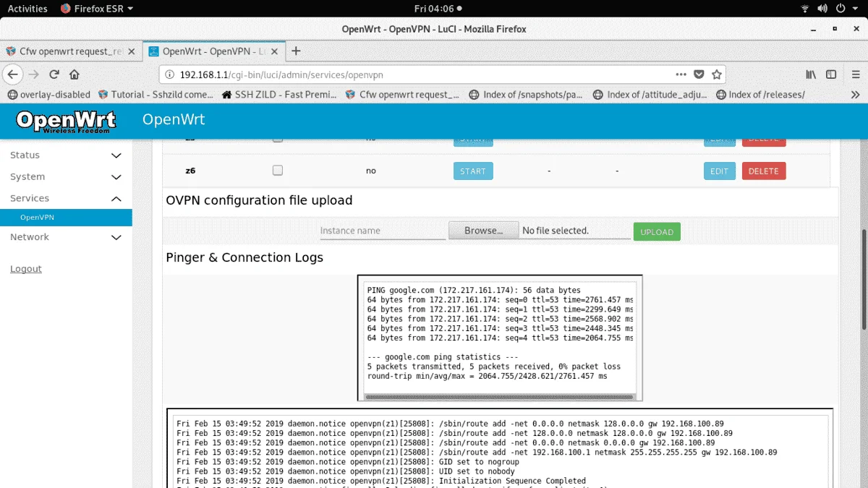This screenshot has width=868, height=488.
Task: Open the Firefox library icon
Action: tap(812, 74)
